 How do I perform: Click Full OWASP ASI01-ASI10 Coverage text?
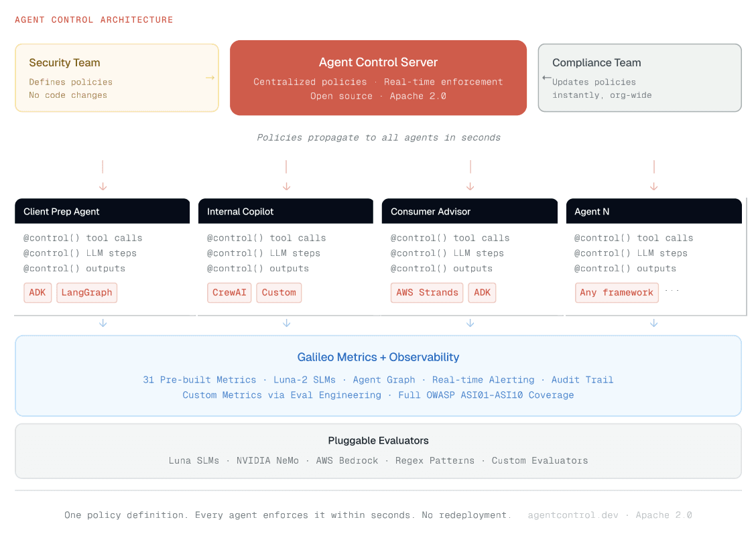click(486, 395)
